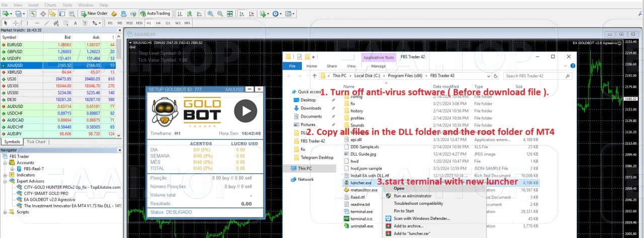Switch chart to D1 timeframe
644x238 pixels.
click(168, 23)
